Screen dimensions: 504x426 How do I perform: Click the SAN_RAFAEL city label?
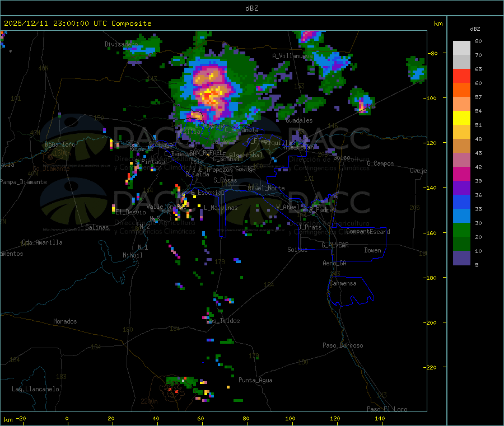(206, 152)
